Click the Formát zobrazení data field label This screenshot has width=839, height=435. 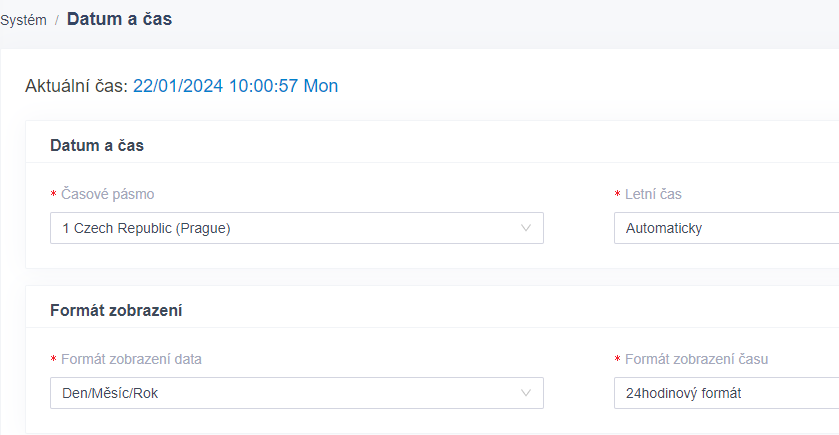pos(131,359)
